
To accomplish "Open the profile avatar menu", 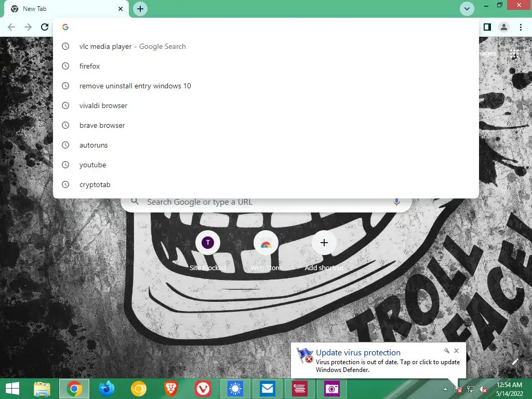I will (x=504, y=27).
